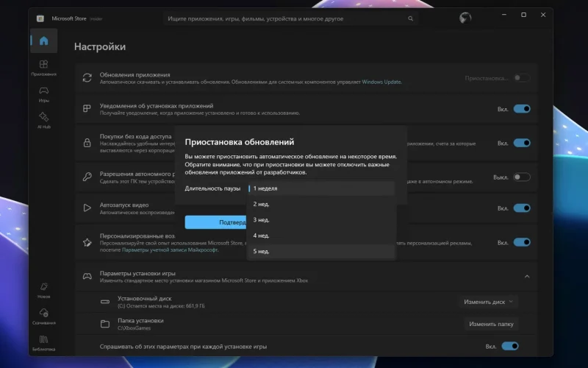Viewport: 588px width, 368px height.
Task: Click the install folder icon
Action: point(105,324)
